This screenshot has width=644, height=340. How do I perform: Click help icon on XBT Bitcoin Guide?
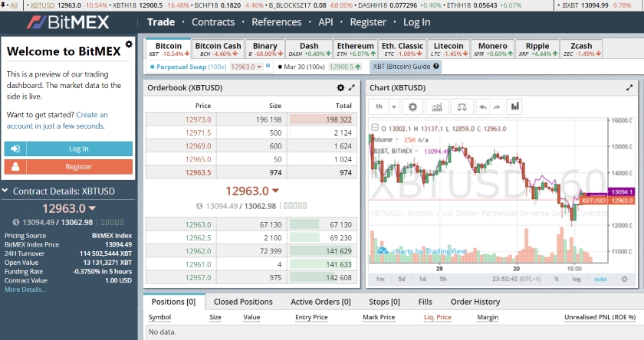435,66
